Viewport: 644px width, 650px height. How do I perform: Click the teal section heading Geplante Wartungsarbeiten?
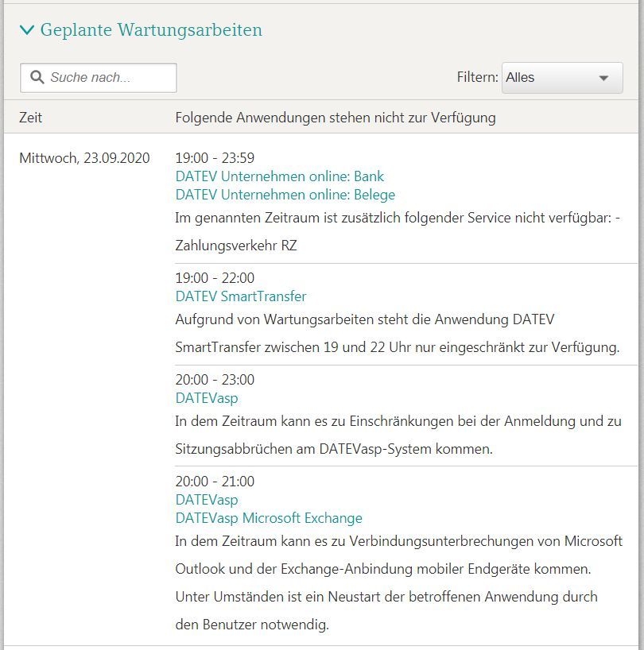click(x=151, y=29)
